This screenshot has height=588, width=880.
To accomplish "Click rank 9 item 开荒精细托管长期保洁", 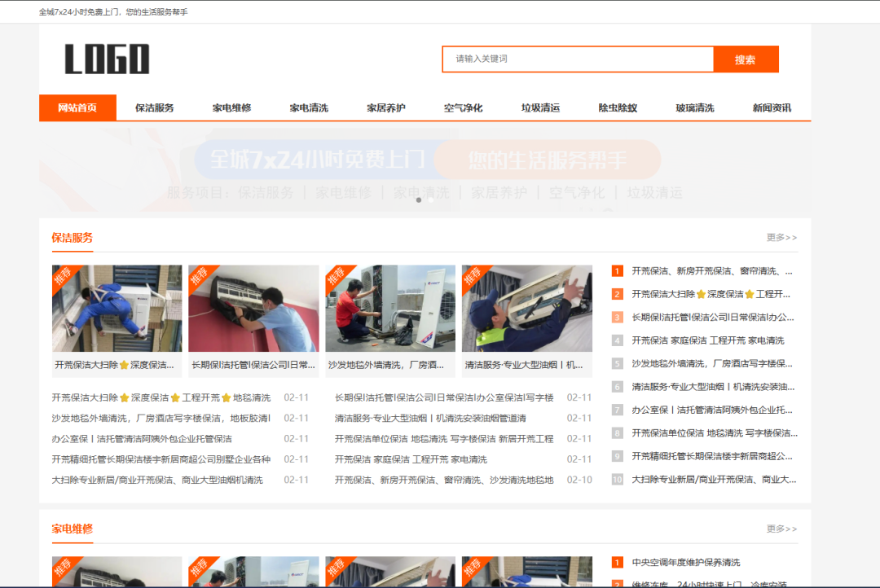I will [712, 456].
